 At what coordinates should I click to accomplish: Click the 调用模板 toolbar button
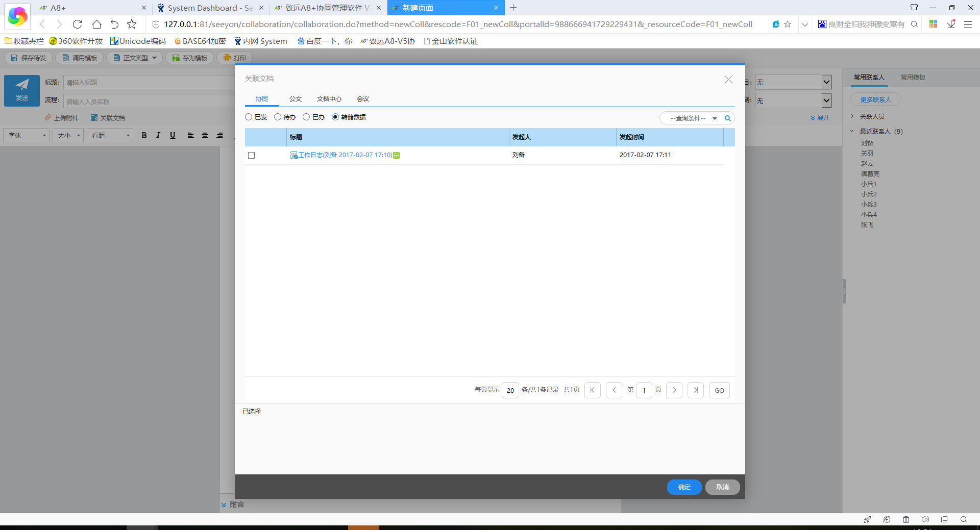pos(80,58)
